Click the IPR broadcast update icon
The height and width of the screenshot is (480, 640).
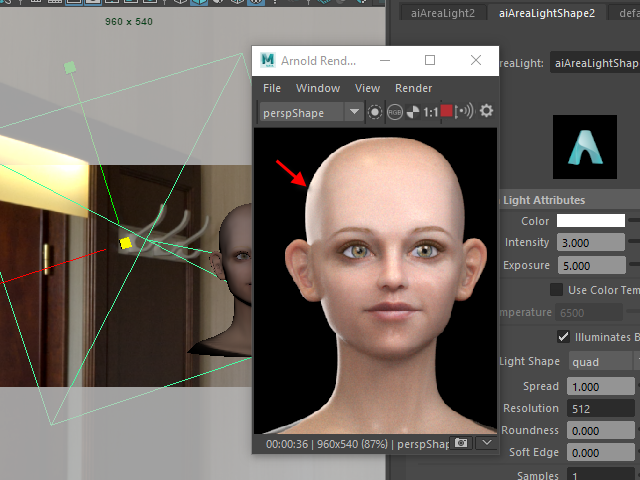[x=464, y=112]
